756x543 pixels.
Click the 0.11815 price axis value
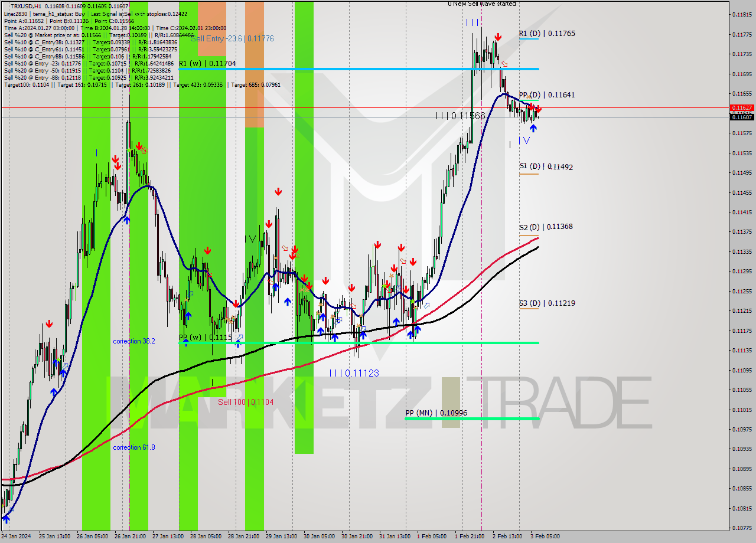(x=742, y=14)
